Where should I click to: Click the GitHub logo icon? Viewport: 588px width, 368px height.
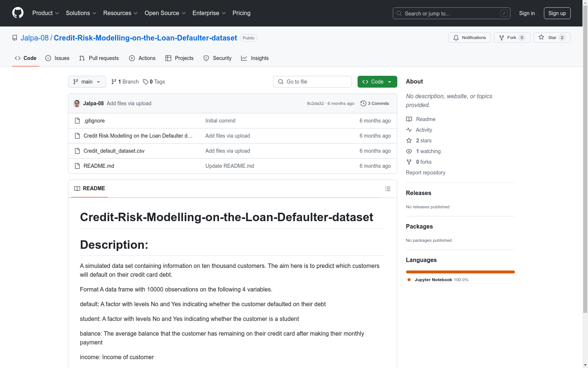pos(18,13)
